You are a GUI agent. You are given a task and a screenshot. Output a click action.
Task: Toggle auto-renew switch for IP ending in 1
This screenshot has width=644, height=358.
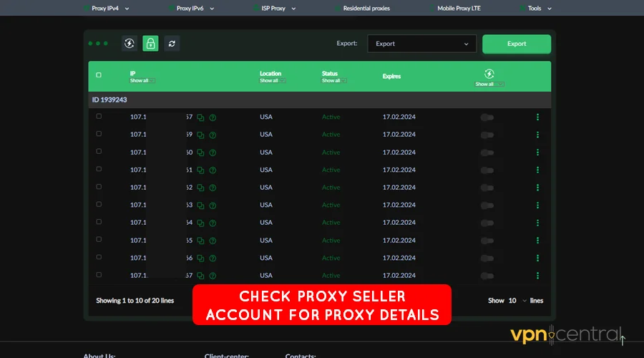pos(487,170)
